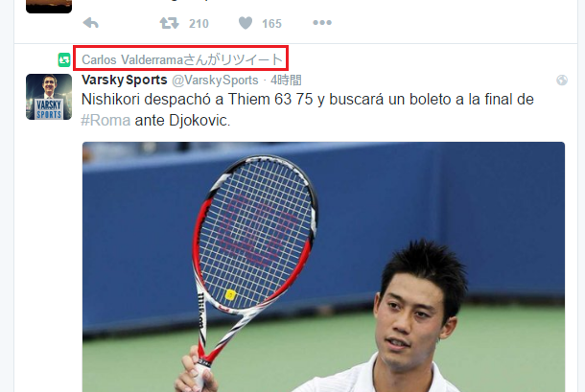Click the retweet count 210
This screenshot has height=392, width=585.
(199, 24)
